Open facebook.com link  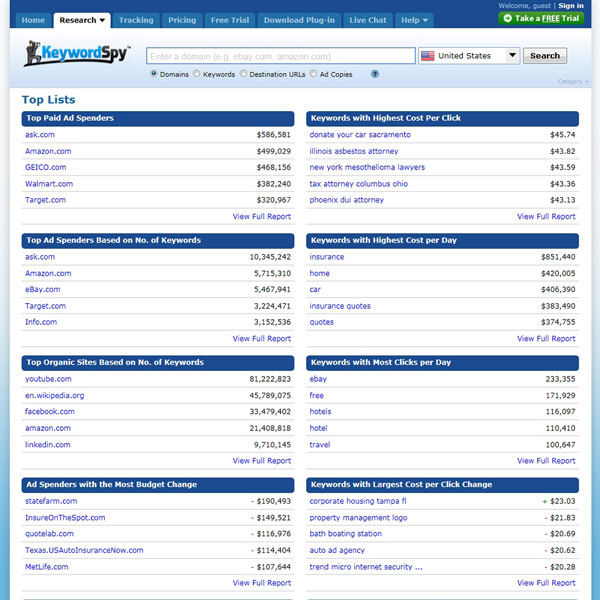pyautogui.click(x=50, y=411)
